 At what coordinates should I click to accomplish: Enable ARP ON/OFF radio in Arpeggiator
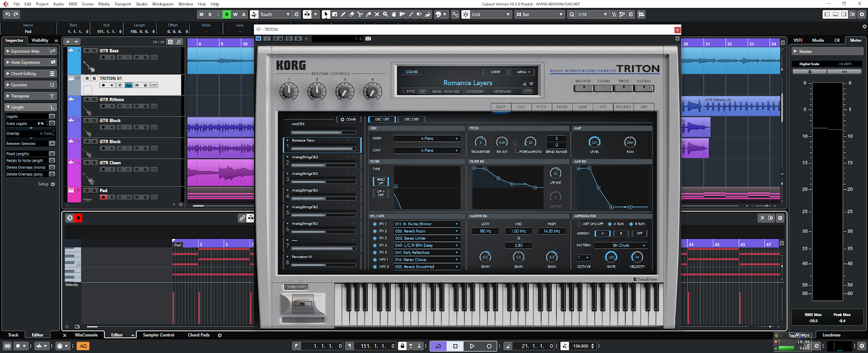579,224
